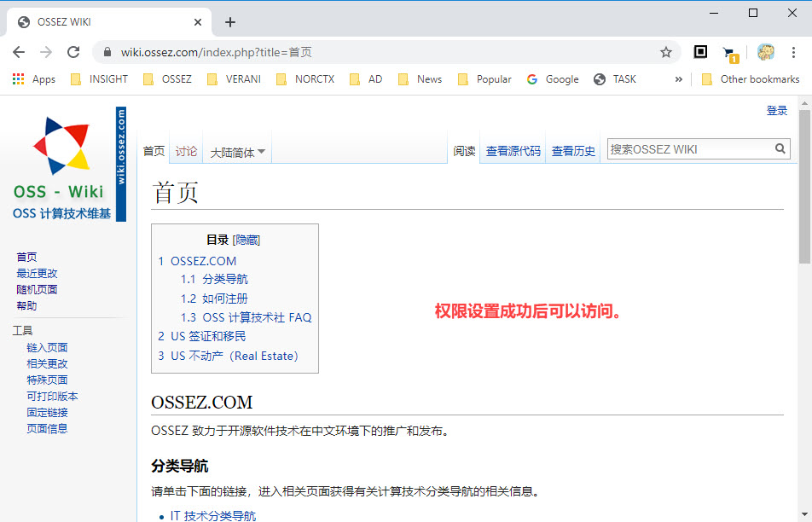Click the side panel icon beside the bookmark star
This screenshot has height=522, width=812.
pos(700,51)
